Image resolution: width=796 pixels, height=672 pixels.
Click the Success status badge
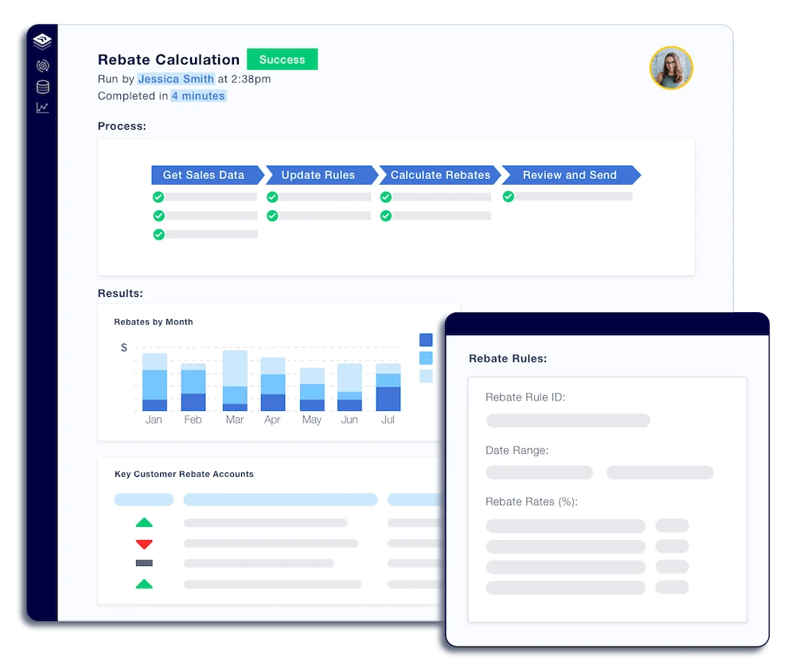tap(283, 59)
